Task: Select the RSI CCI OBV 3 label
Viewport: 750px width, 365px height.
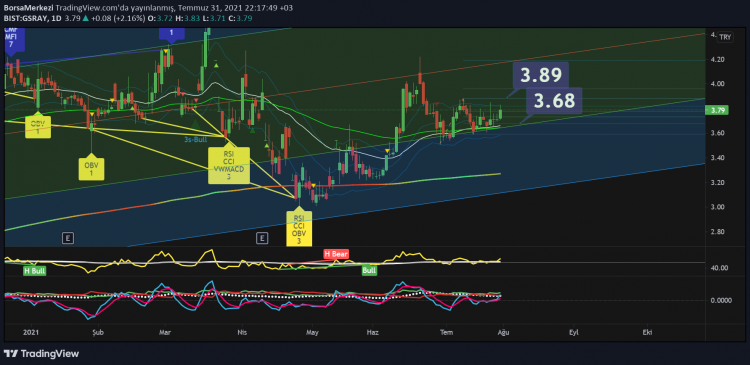Action: 299,229
